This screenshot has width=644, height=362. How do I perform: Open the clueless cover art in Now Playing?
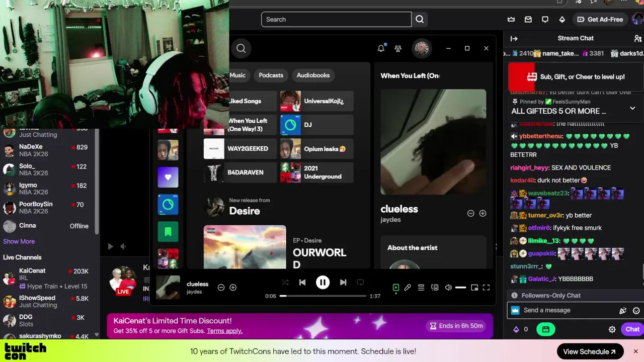tap(433, 142)
